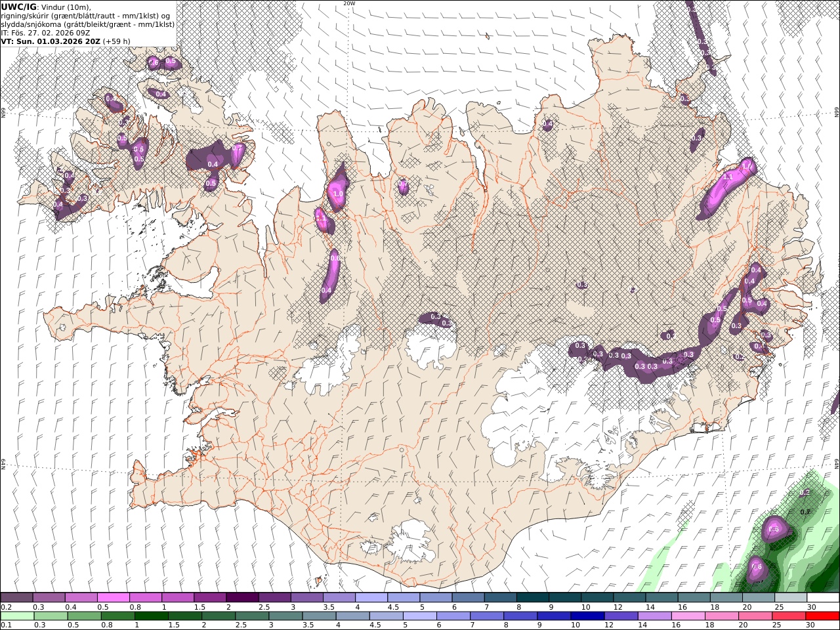Pick the bright magenta 0.5 swatch in snow legend

click(x=113, y=598)
